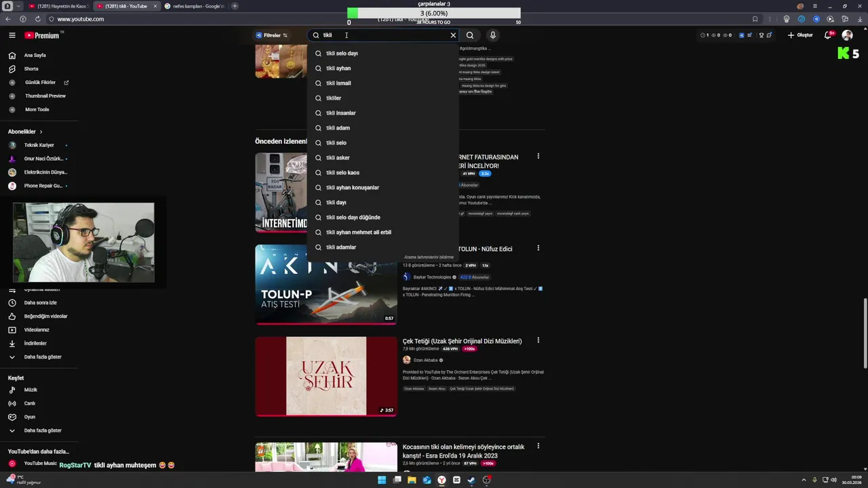Choose suggestion 'tikli insanlar'
This screenshot has width=868, height=488.
pos(383,113)
